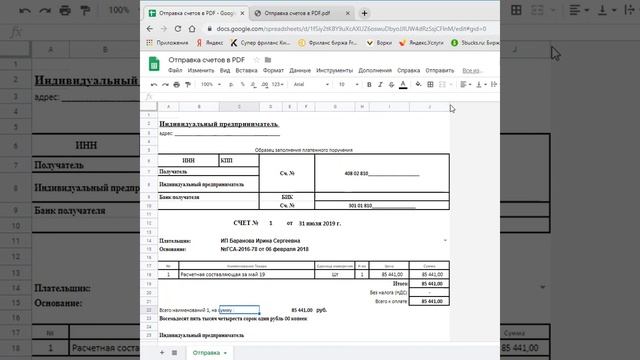This screenshot has width=640, height=360.
Task: Open the Отправка sheet tab menu arrow
Action: pyautogui.click(x=225, y=353)
